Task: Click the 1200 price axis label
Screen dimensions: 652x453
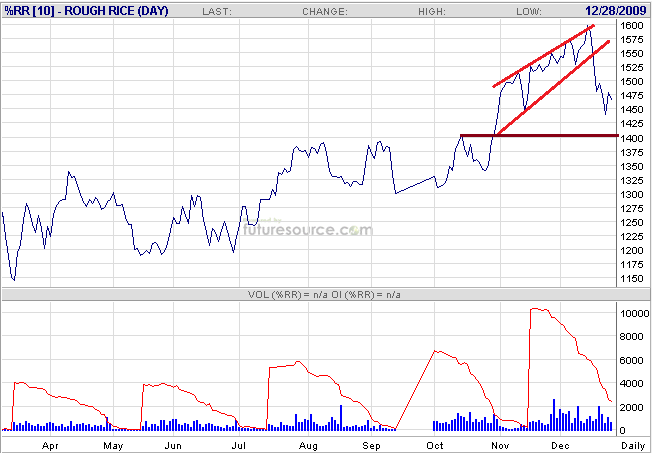Action: pyautogui.click(x=631, y=251)
